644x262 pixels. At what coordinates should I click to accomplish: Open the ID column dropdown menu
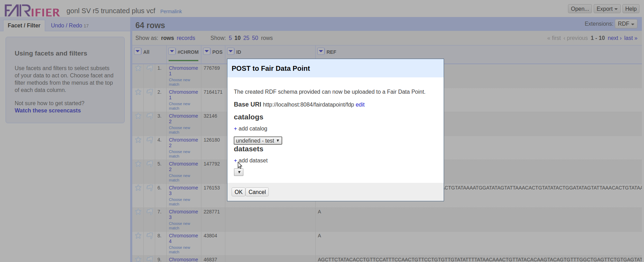(x=231, y=51)
